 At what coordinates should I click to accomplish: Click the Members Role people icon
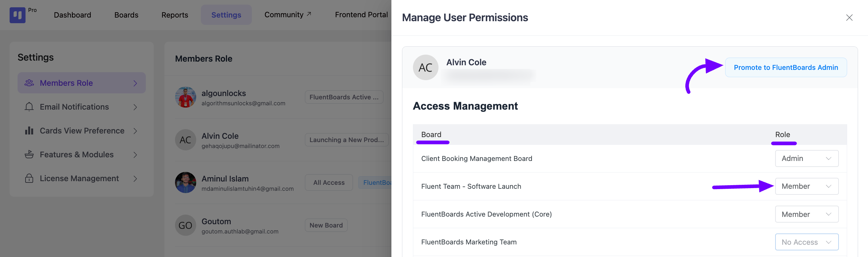(x=29, y=83)
